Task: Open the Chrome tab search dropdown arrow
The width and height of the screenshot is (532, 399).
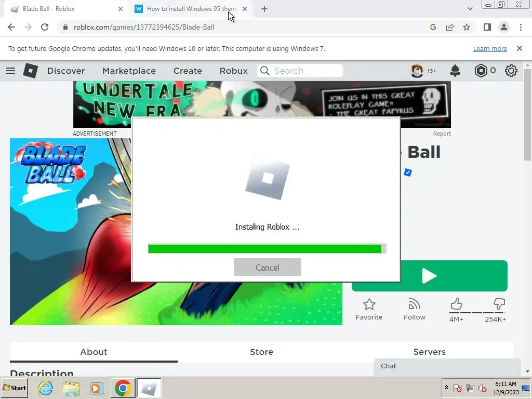Action: tap(470, 9)
